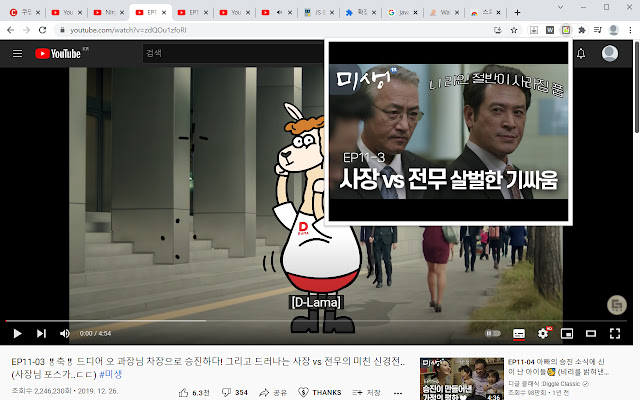Image resolution: width=640 pixels, height=400 pixels.
Task: Enter full screen mode
Action: point(615,333)
